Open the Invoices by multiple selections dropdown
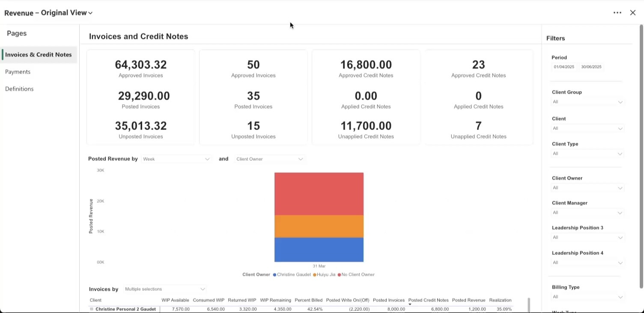The height and width of the screenshot is (313, 644). [x=164, y=289]
